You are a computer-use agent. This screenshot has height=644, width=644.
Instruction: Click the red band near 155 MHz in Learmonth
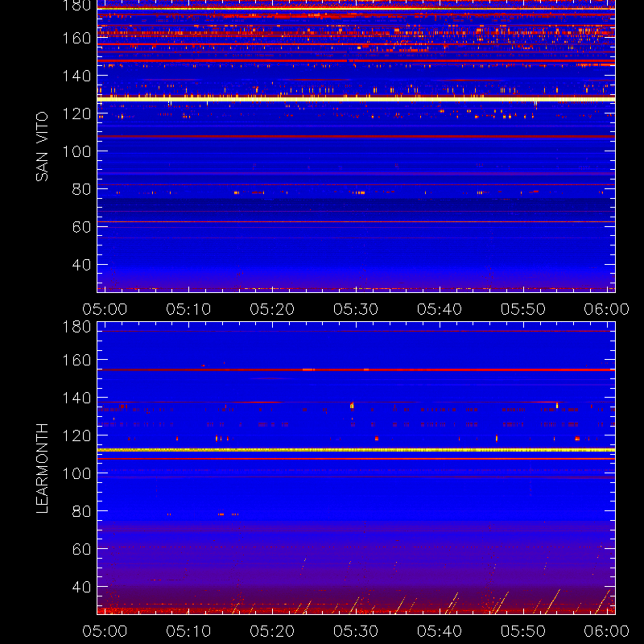356,369
